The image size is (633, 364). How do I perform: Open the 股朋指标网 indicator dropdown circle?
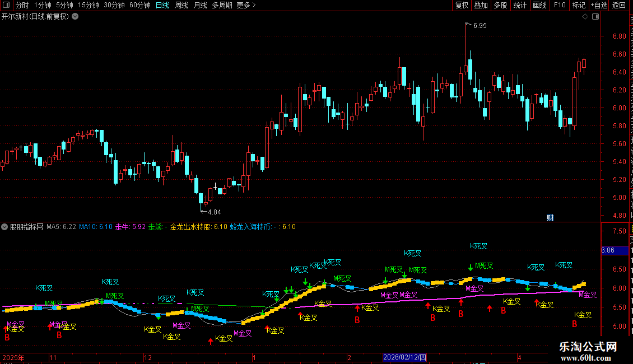tap(4, 227)
